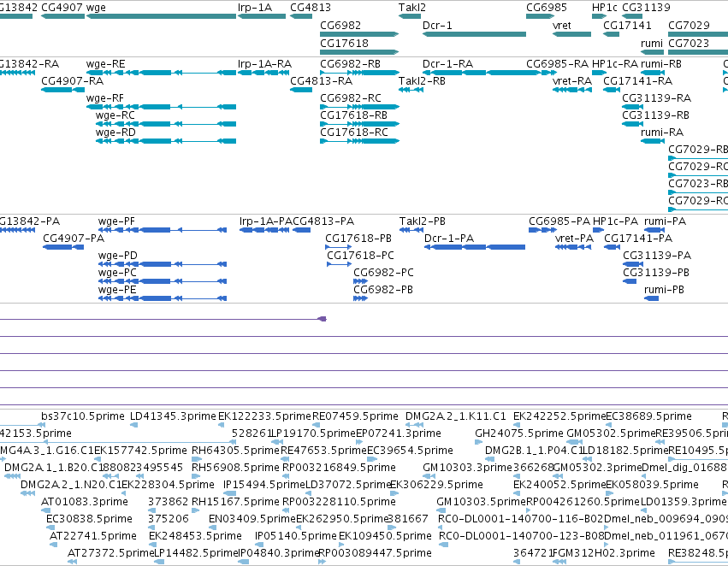Screen dimensions: 728x566
Task: Click the CG17618-RB transcript label
Action: click(354, 115)
